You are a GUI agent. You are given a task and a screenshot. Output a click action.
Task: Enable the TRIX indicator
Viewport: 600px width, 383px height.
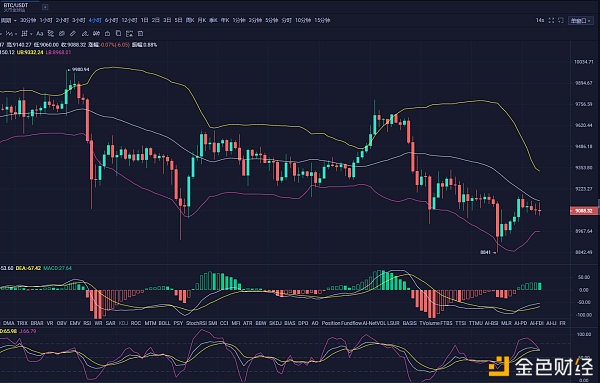coord(23,323)
